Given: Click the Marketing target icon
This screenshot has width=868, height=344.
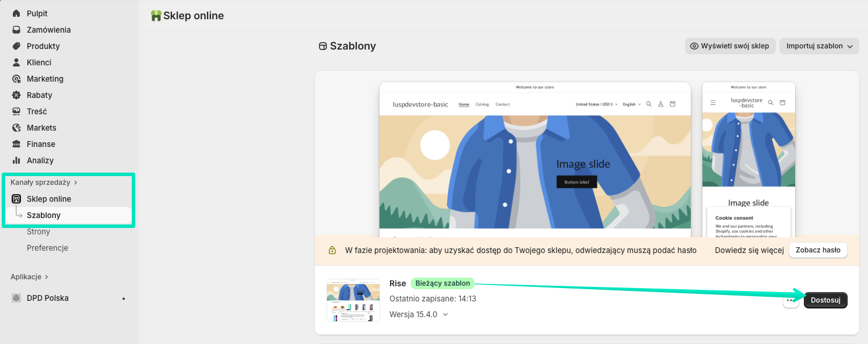Looking at the screenshot, I should coord(16,79).
